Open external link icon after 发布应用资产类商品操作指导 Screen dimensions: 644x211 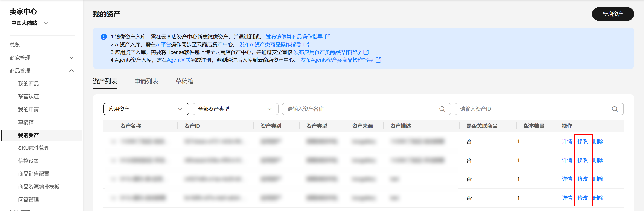[366, 52]
